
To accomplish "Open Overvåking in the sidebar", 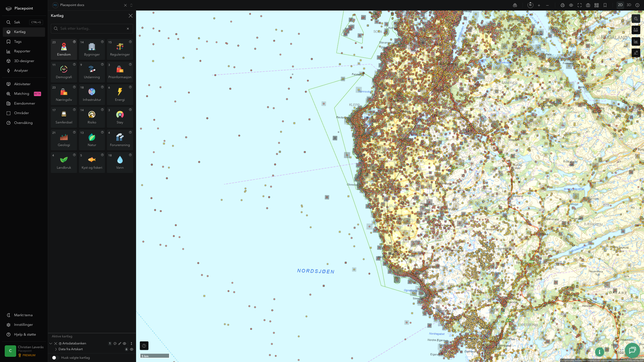I will (24, 123).
